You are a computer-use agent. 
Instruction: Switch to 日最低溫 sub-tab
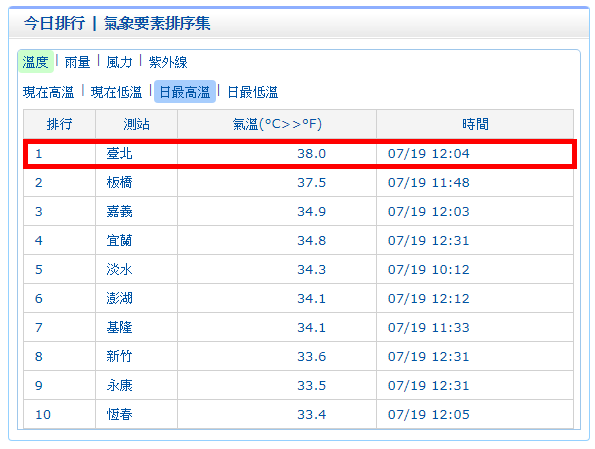click(x=253, y=92)
